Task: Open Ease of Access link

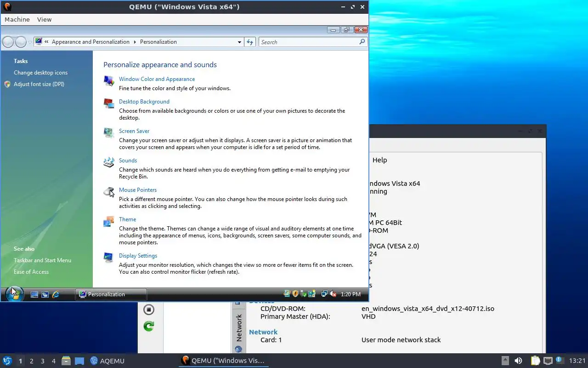Action: point(31,272)
